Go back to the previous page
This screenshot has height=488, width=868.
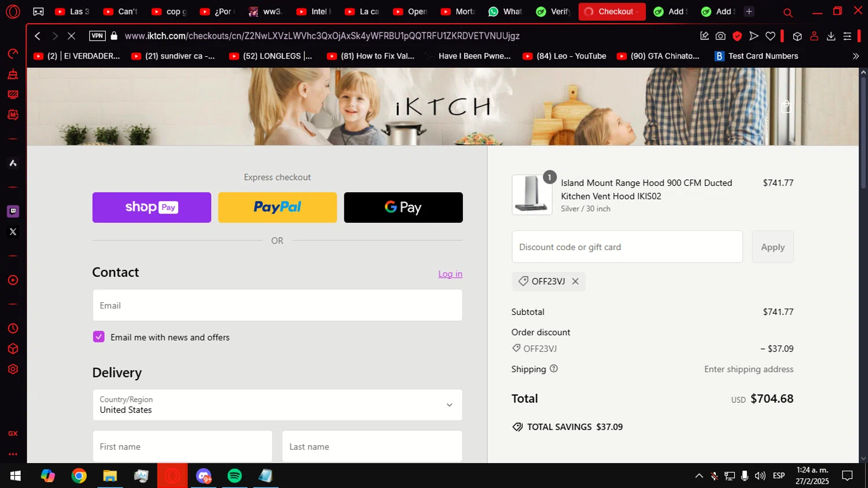click(x=38, y=36)
